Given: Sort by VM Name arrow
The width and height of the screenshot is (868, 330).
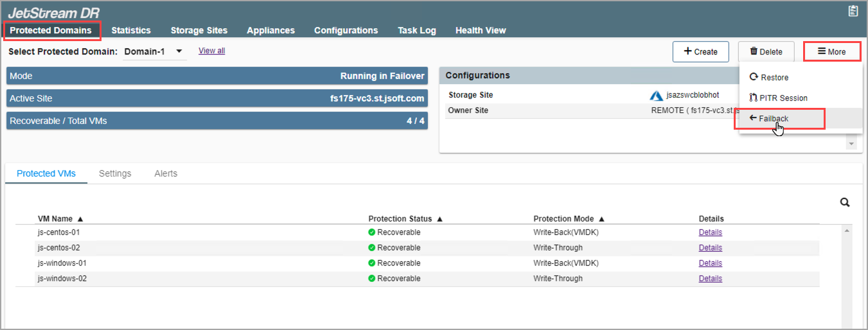Looking at the screenshot, I should click(80, 219).
